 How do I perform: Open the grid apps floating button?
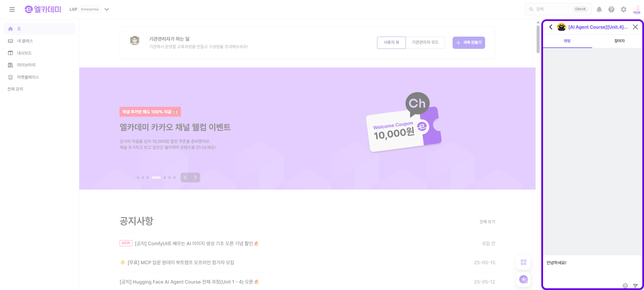523,262
